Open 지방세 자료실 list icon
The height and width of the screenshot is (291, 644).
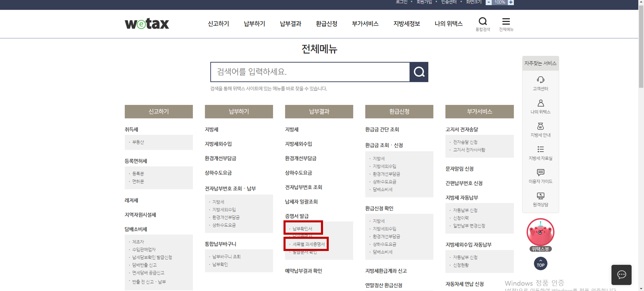pyautogui.click(x=540, y=149)
